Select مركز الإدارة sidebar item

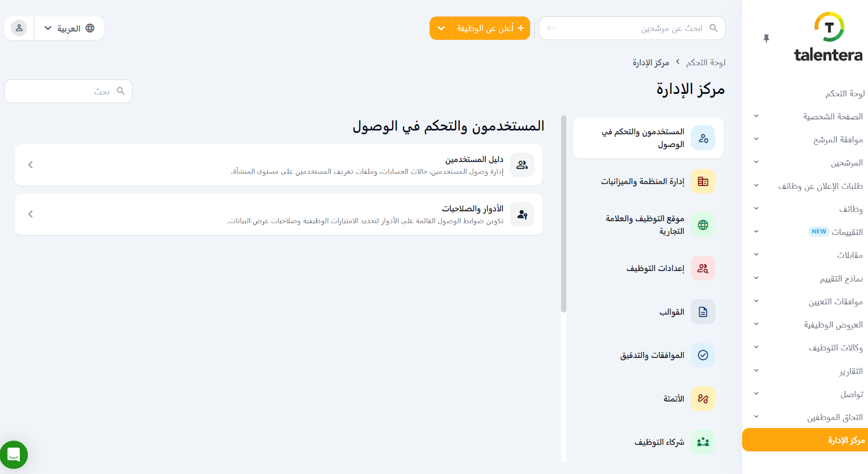pyautogui.click(x=846, y=440)
